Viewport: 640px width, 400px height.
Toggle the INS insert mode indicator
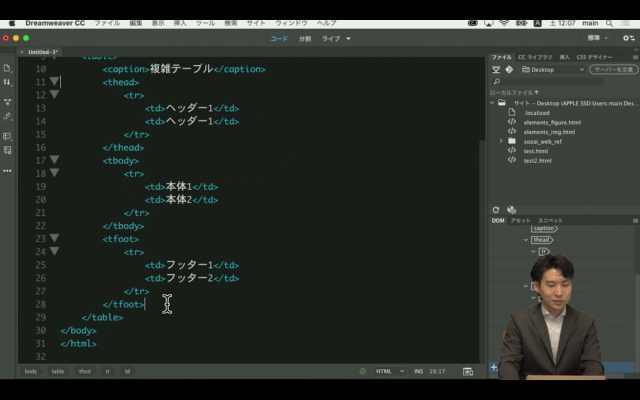[x=418, y=371]
